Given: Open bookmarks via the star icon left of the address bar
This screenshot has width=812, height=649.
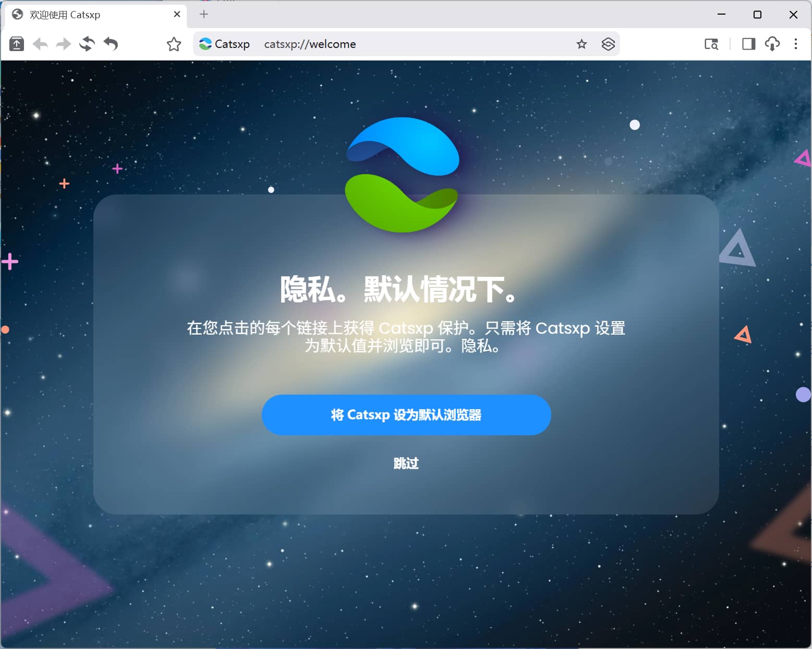Looking at the screenshot, I should coord(174,44).
